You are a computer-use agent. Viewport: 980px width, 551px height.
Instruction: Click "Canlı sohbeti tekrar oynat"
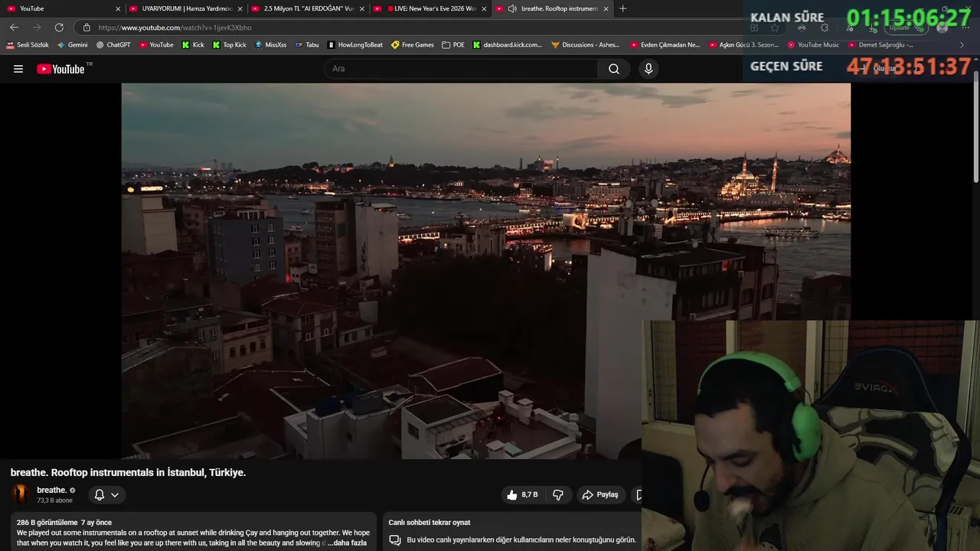point(430,523)
